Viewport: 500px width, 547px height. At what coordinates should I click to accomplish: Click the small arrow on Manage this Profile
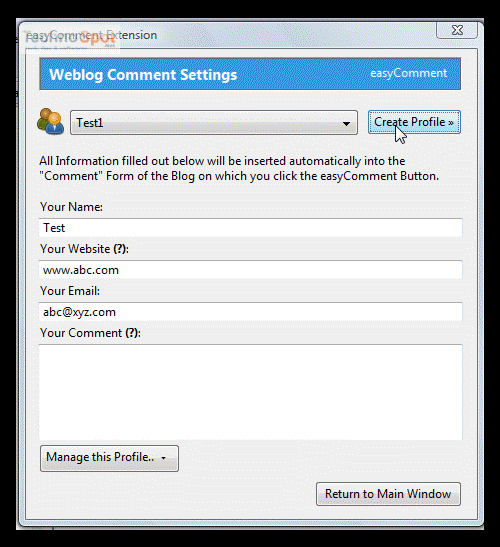point(163,458)
